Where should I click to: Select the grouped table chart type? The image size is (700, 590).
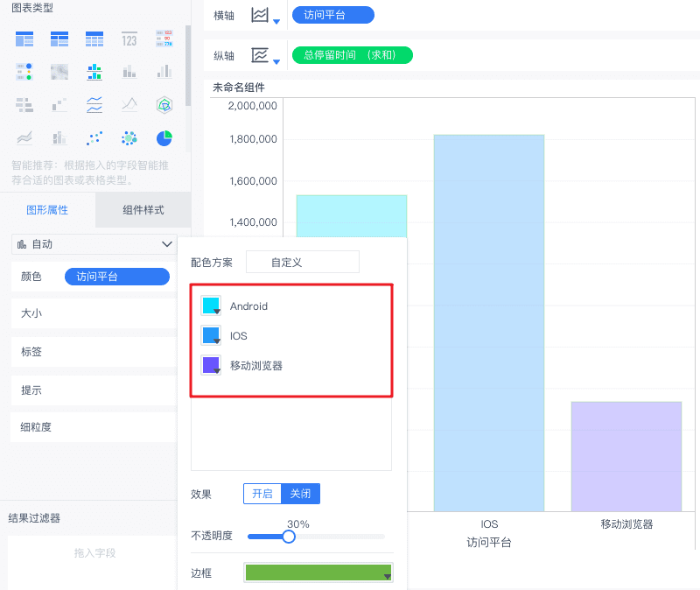24,39
